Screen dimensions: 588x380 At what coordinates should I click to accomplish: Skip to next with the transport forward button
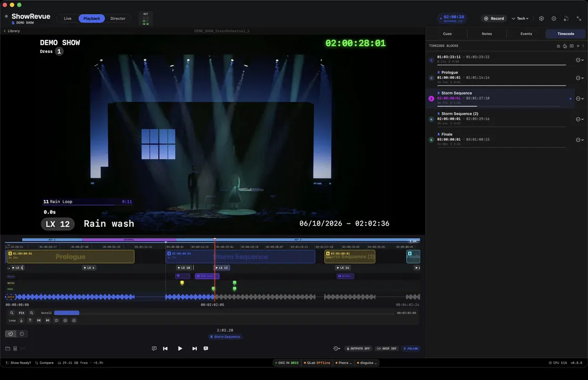[194, 349]
